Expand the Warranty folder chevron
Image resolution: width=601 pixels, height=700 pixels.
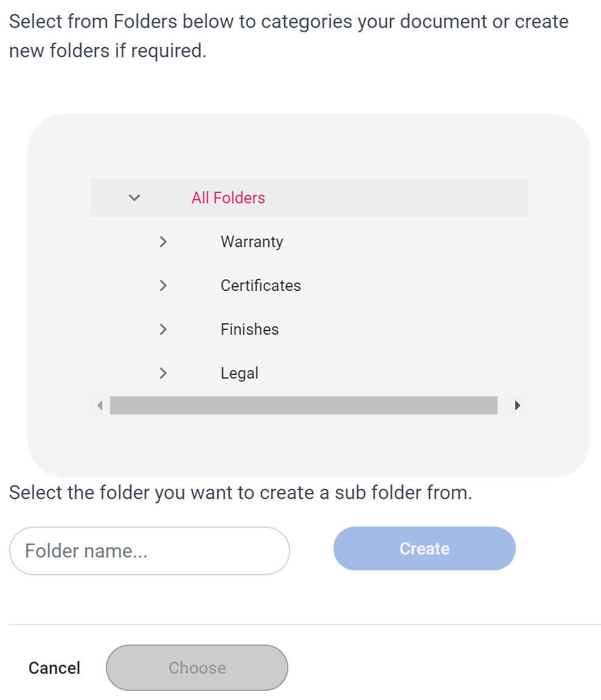(x=162, y=242)
